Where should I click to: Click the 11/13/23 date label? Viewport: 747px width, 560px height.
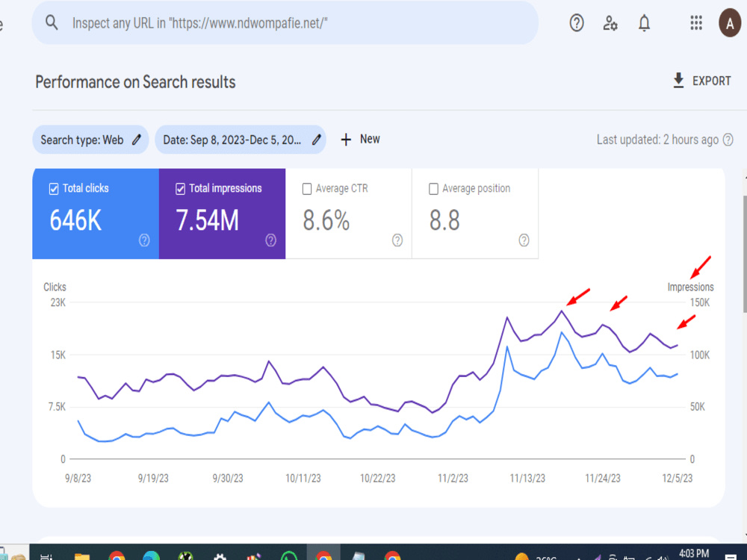[x=527, y=478]
